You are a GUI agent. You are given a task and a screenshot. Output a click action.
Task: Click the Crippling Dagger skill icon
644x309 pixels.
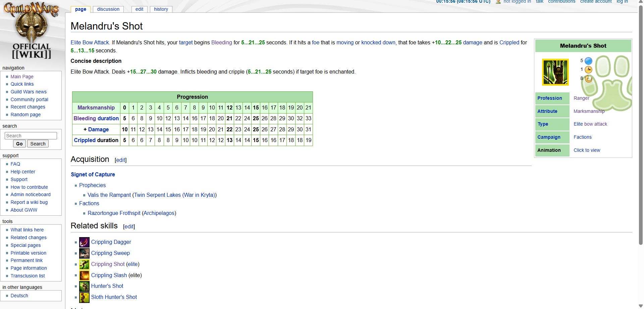point(84,242)
